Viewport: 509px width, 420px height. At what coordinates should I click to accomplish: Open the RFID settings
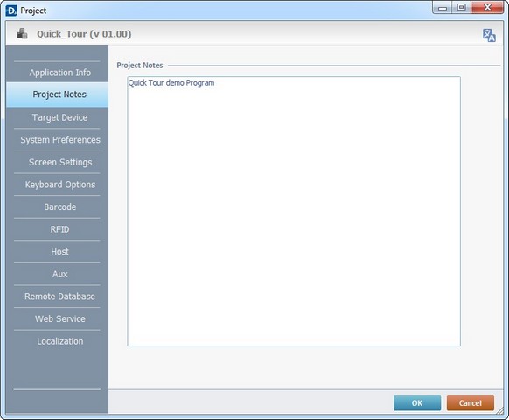click(59, 229)
